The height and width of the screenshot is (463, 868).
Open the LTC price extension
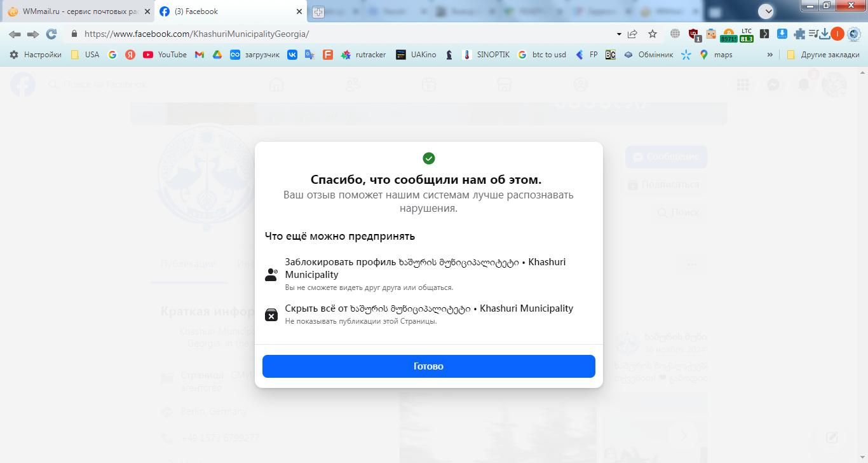[x=747, y=34]
